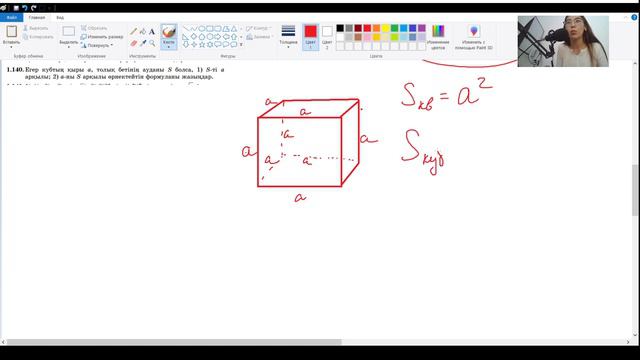
Task: Open the Paste (Вставить) dropdown arrow
Action: [x=11, y=47]
